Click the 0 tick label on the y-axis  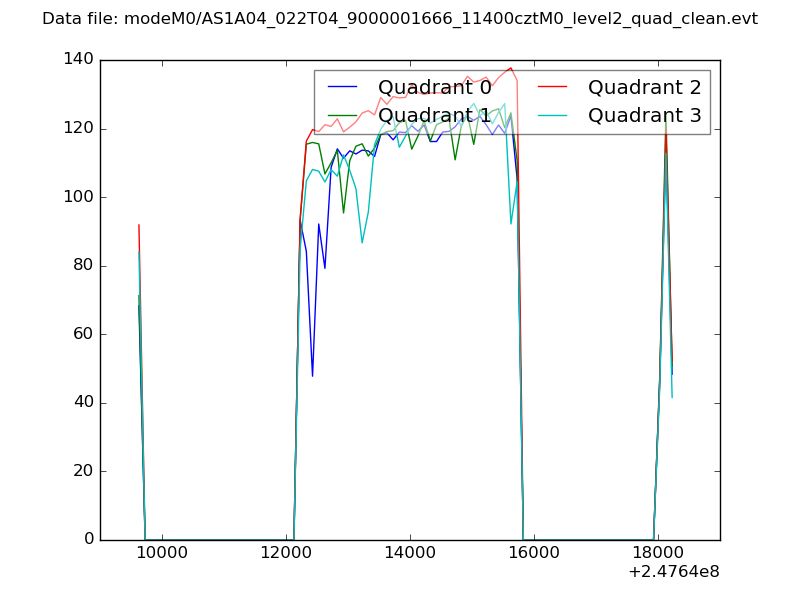point(87,540)
